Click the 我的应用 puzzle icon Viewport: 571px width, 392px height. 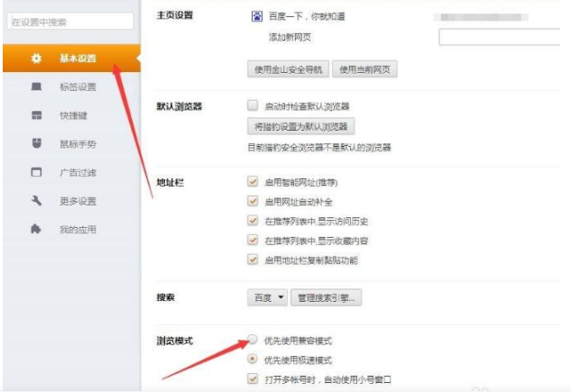pyautogui.click(x=36, y=230)
